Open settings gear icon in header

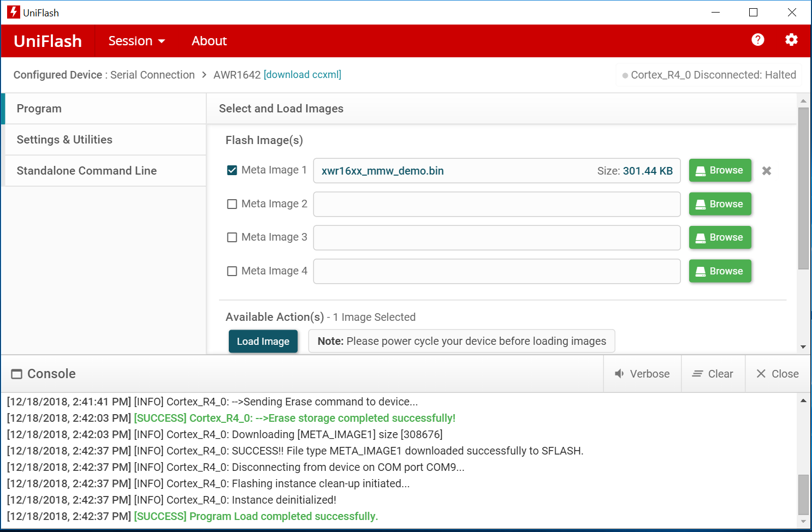[791, 40]
